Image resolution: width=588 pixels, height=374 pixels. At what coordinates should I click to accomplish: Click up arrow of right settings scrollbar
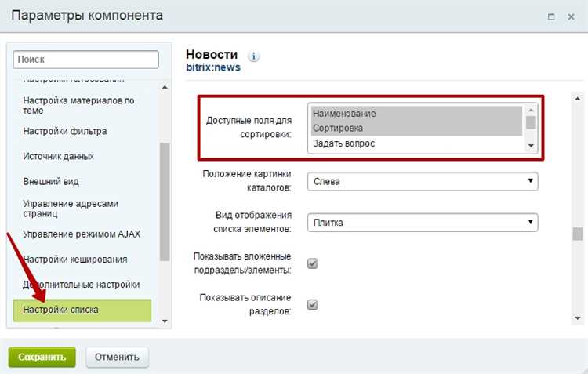(x=578, y=99)
